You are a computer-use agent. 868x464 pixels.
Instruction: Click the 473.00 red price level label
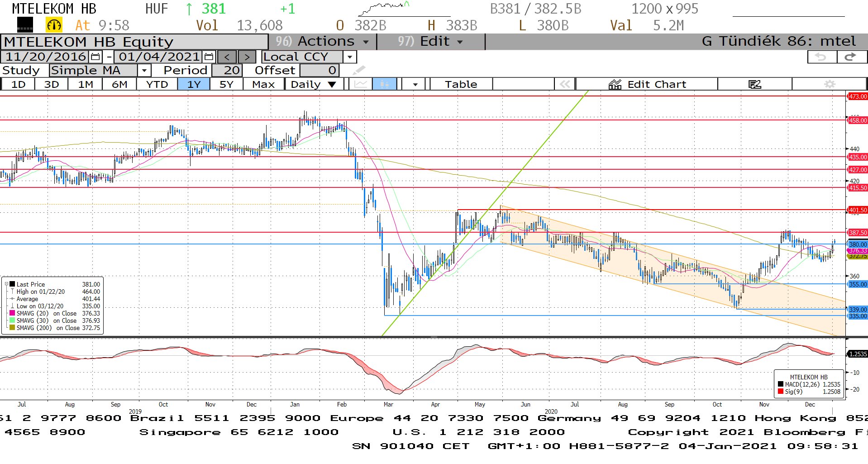[857, 96]
